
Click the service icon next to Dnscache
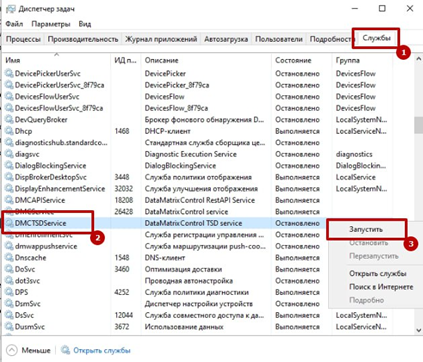click(x=9, y=258)
